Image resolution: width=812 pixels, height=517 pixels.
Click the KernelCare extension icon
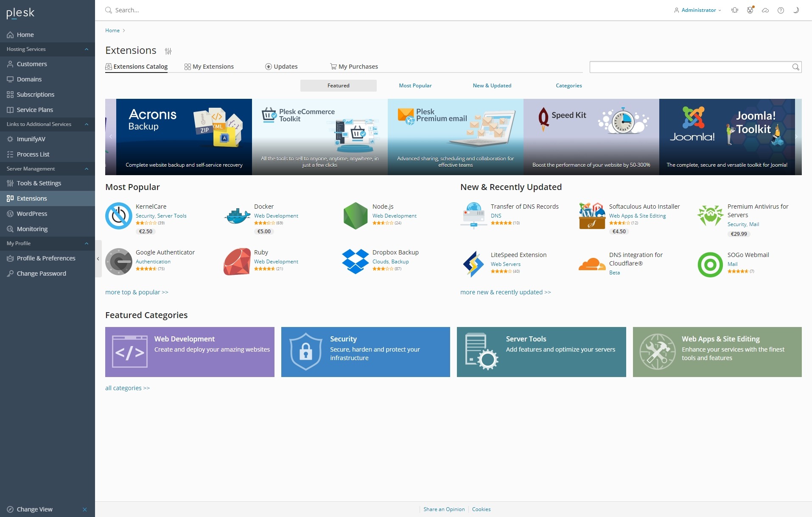point(119,216)
